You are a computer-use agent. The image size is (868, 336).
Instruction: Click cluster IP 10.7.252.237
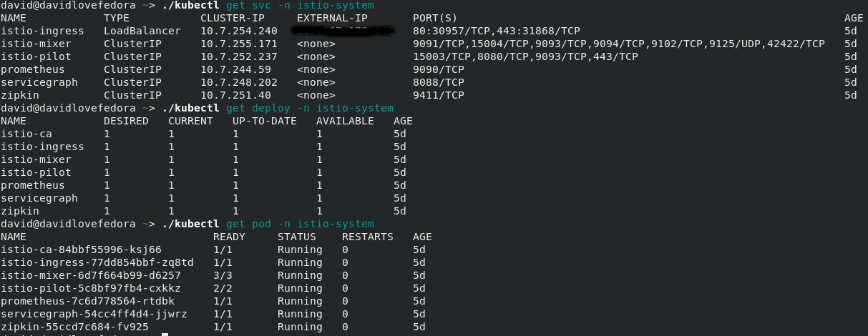(239, 56)
